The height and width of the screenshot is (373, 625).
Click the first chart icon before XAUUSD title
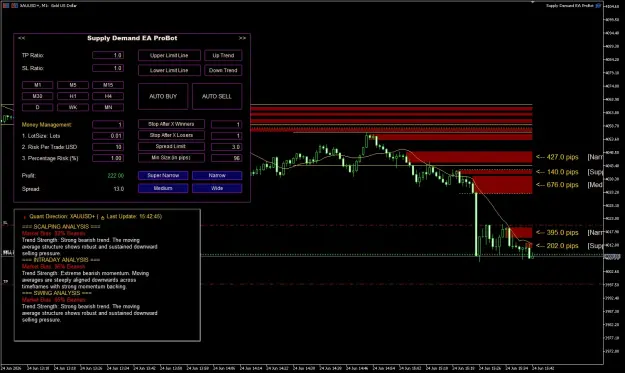[6, 6]
